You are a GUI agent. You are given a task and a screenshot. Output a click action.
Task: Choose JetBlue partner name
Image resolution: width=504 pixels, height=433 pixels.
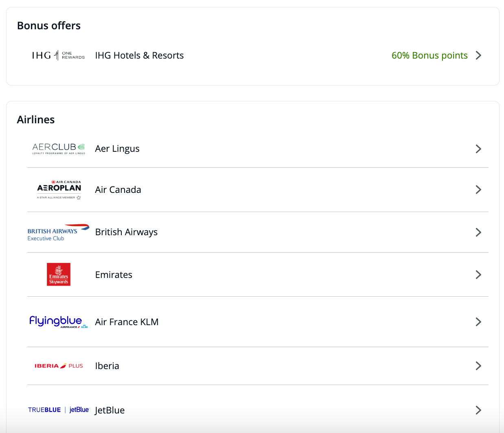(110, 410)
